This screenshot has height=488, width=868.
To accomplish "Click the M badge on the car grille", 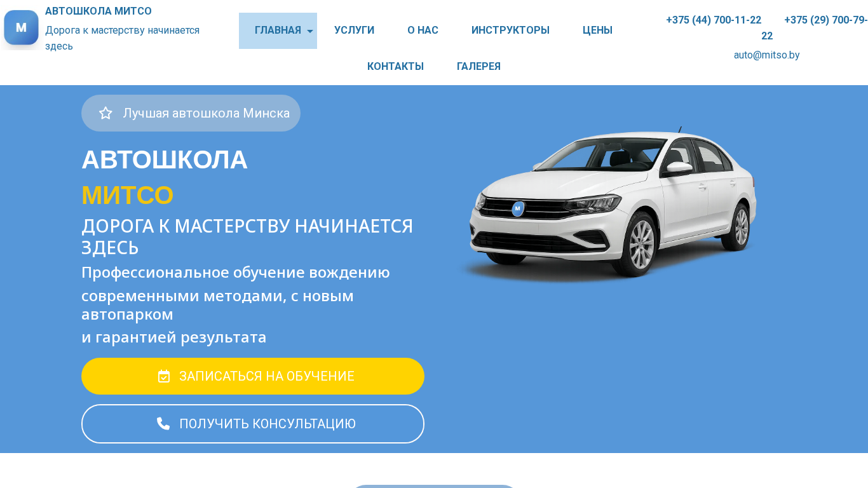I will tap(518, 208).
